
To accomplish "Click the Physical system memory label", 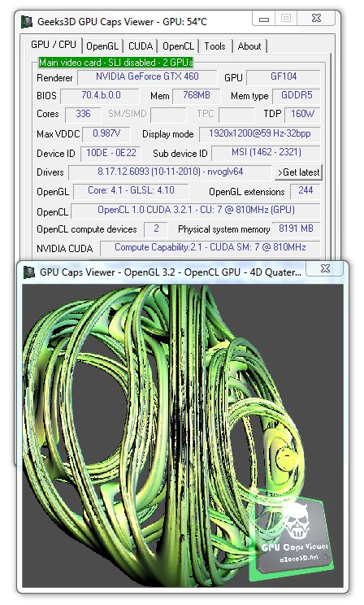I will coord(223,229).
